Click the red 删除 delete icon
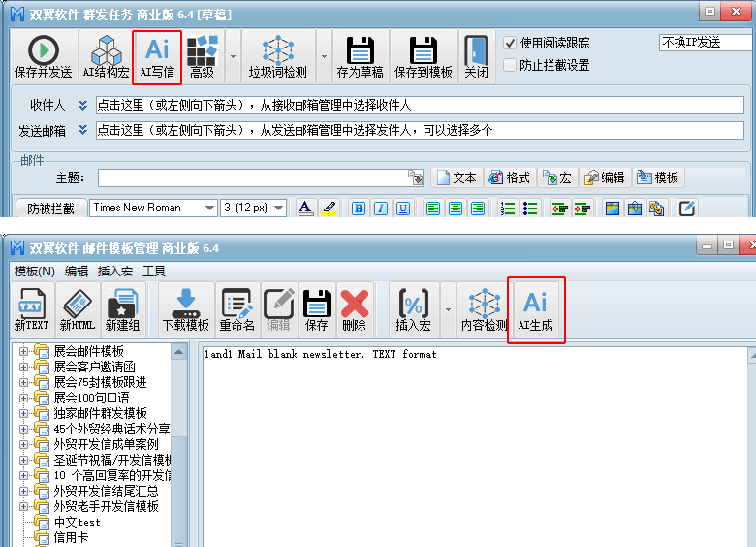This screenshot has height=547, width=756. click(x=354, y=309)
